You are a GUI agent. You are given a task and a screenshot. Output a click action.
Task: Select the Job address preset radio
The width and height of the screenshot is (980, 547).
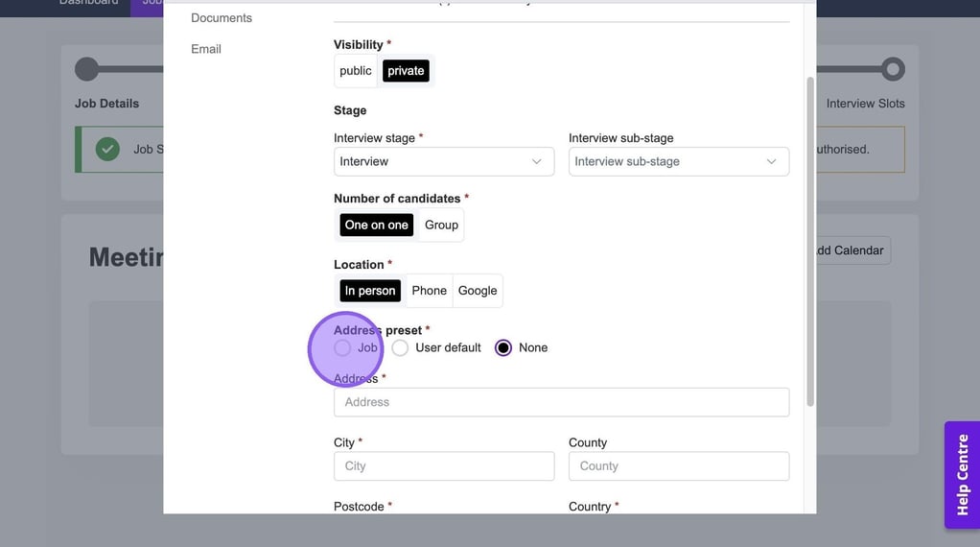[343, 347]
